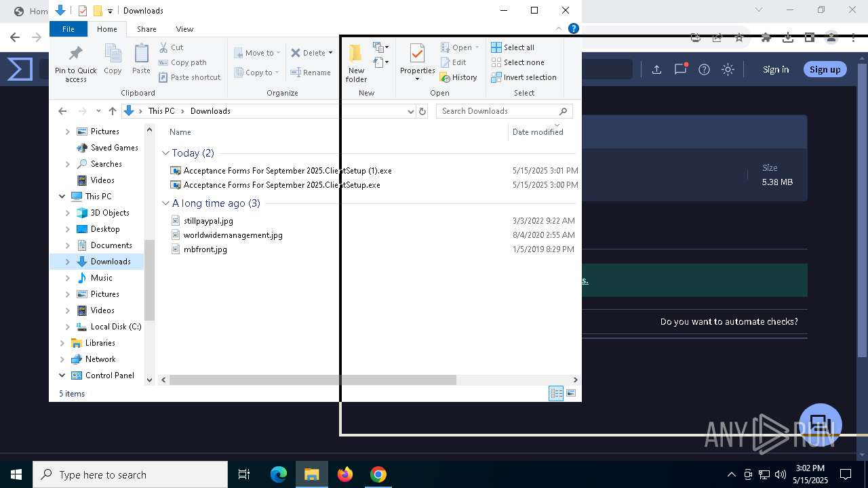Open Explorer Help icon
The height and width of the screenshot is (488, 868).
[x=573, y=29]
